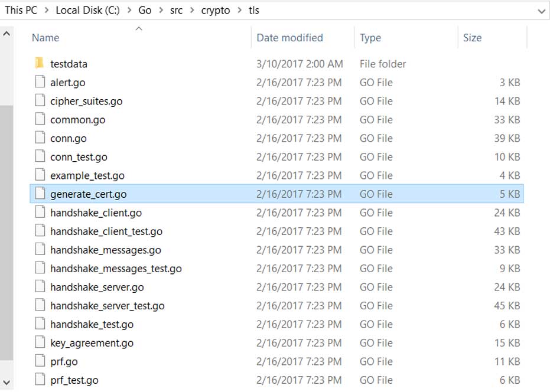Viewport: 550px width, 392px height.
Task: Click the navigation pane scroll down arrow
Action: [6, 382]
